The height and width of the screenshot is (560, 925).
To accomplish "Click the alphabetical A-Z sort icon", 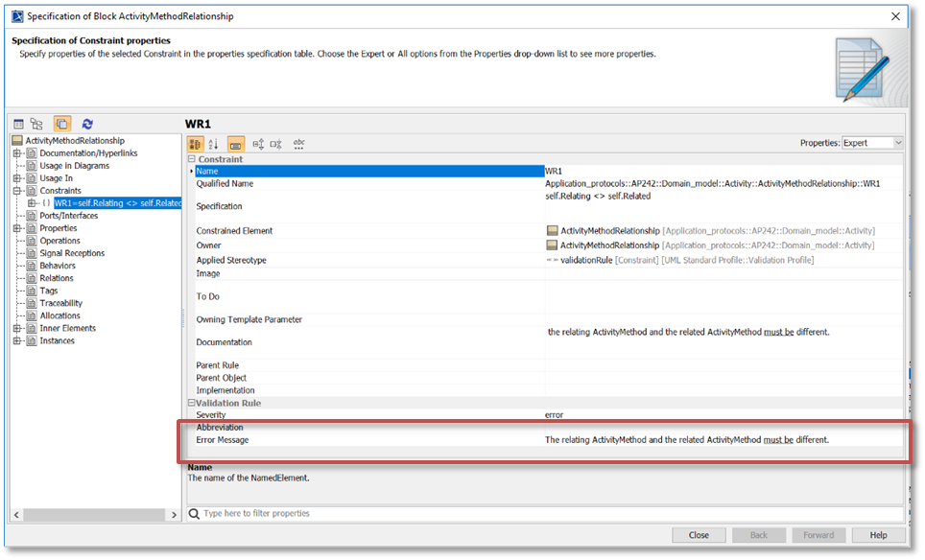I will click(x=214, y=144).
